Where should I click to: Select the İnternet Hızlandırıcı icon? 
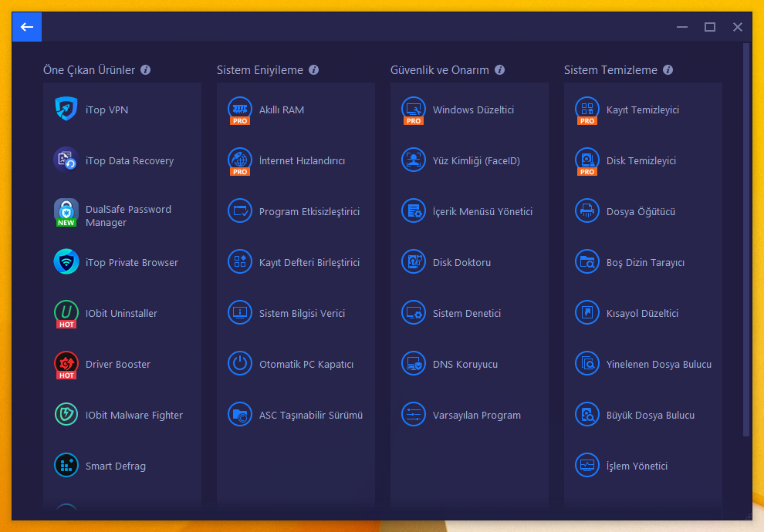pyautogui.click(x=240, y=162)
